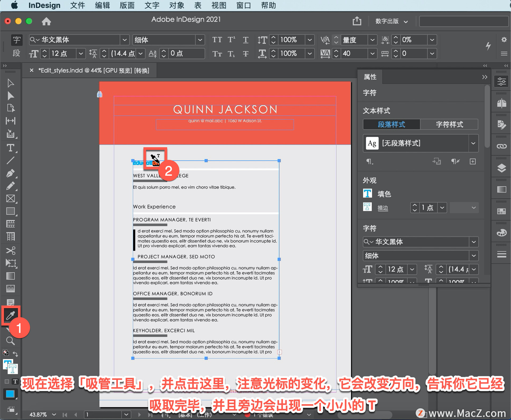This screenshot has width=511, height=420.
Task: Switch to paragraph formatting controls (段)
Action: pyautogui.click(x=17, y=53)
